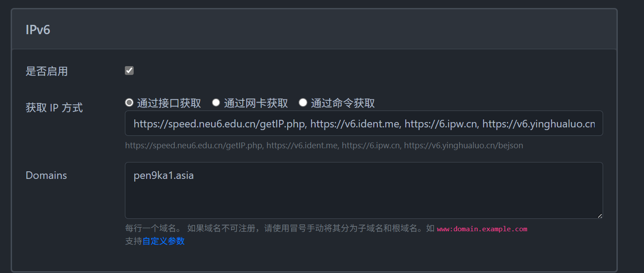Place cursor on pen9ka1.asia domain entry
Screen dimensions: 644x273
(164, 176)
